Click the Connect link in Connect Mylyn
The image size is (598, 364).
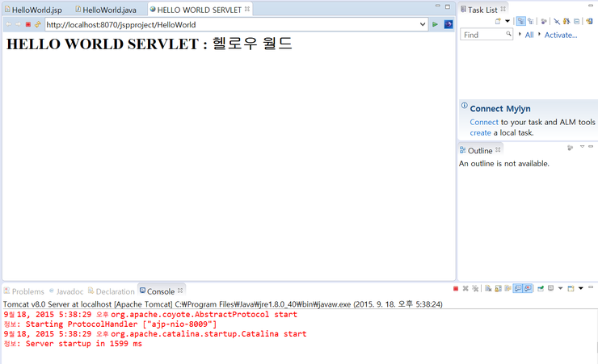[483, 122]
